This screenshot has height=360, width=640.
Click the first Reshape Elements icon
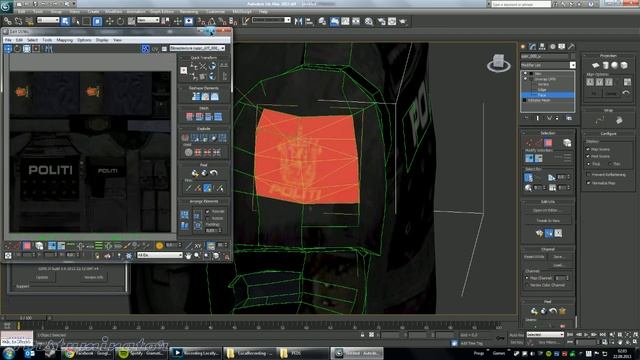[x=196, y=96]
